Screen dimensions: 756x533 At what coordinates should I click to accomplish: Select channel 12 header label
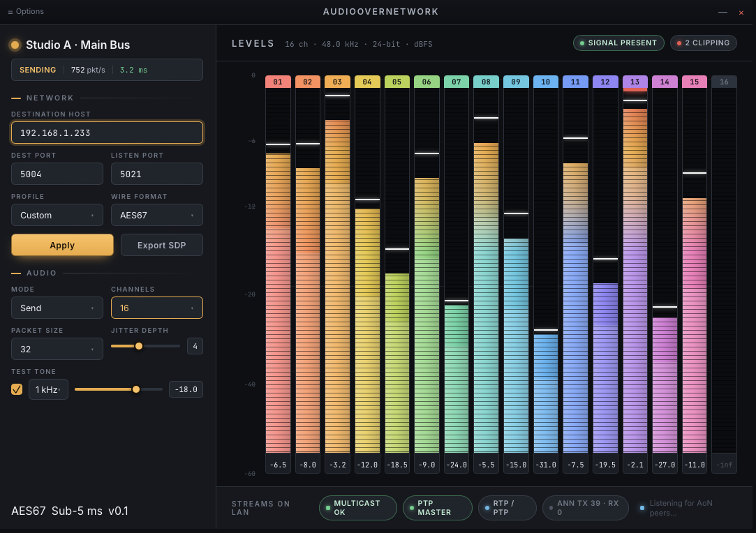pyautogui.click(x=605, y=82)
